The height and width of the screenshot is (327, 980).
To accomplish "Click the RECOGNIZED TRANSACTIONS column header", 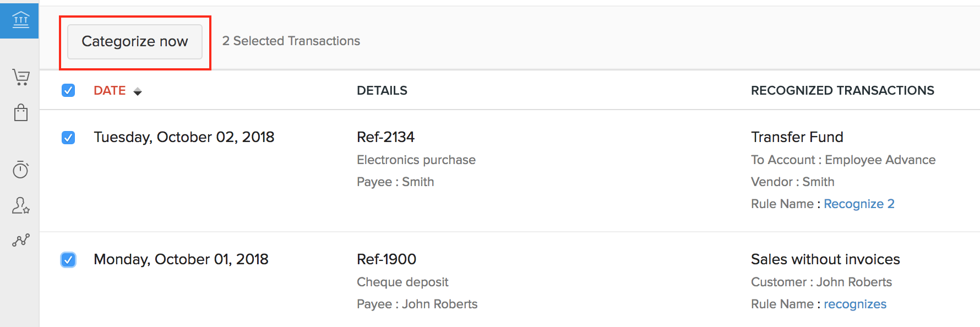I will coord(842,91).
